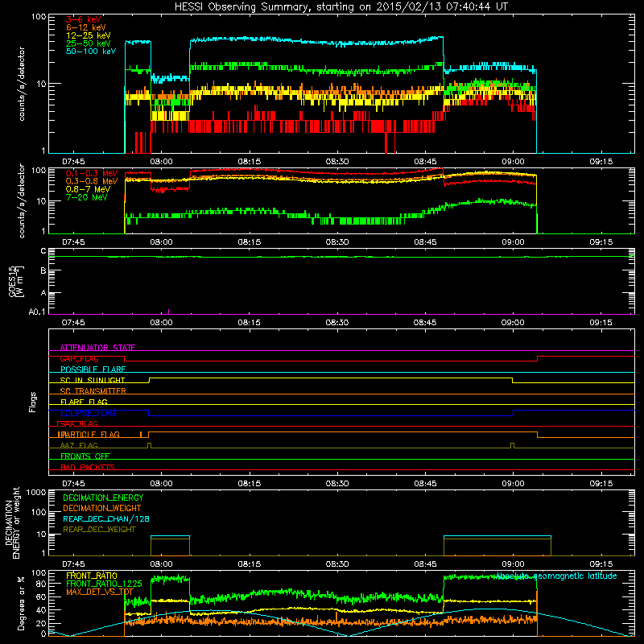Click the 0.8-7 MeV legend label

[88, 189]
